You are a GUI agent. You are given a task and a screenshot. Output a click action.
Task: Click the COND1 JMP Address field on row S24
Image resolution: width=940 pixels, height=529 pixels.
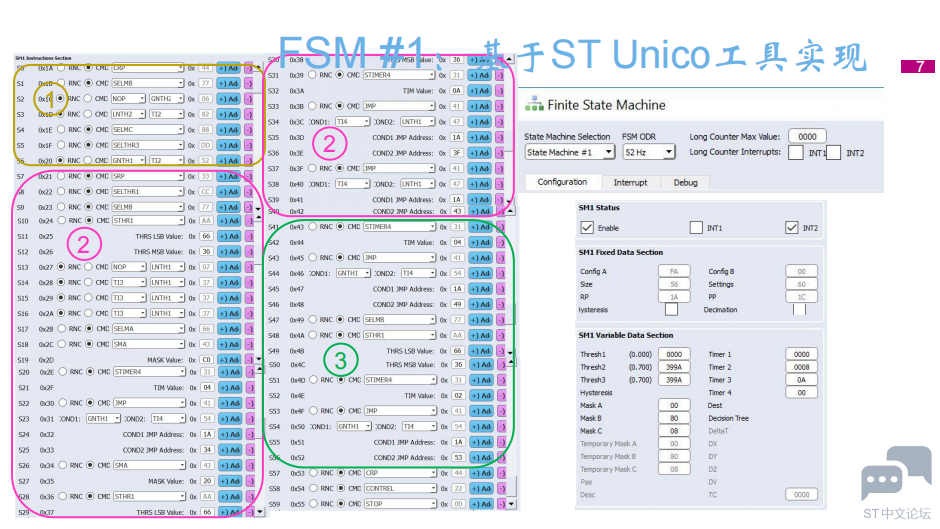(x=207, y=434)
